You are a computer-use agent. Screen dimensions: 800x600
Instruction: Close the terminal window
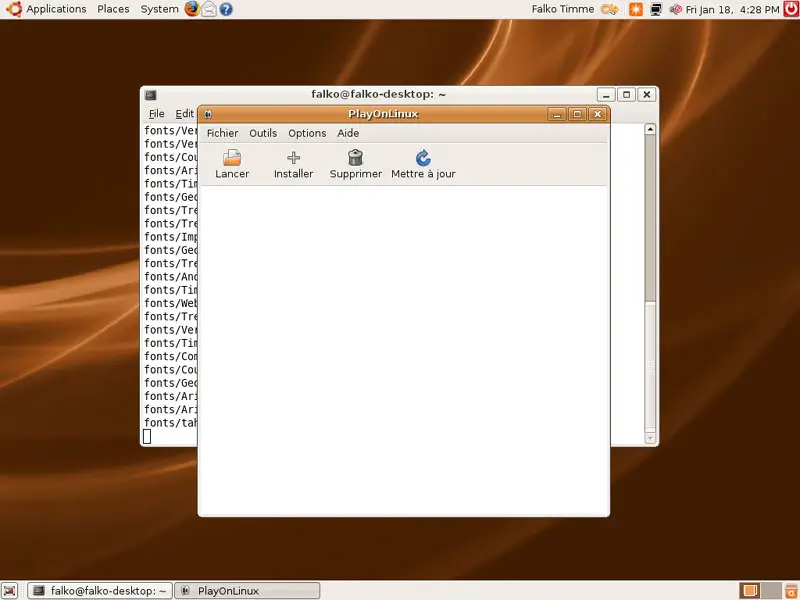pos(647,95)
